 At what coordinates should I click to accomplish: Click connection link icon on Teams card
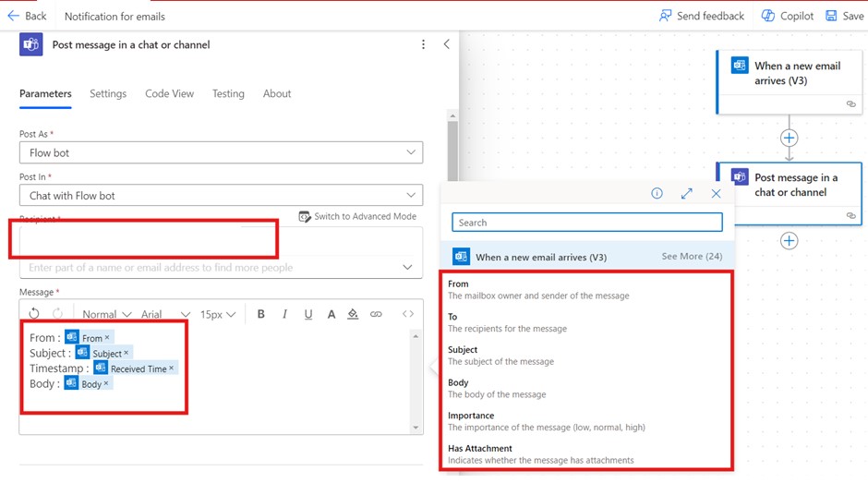click(850, 215)
